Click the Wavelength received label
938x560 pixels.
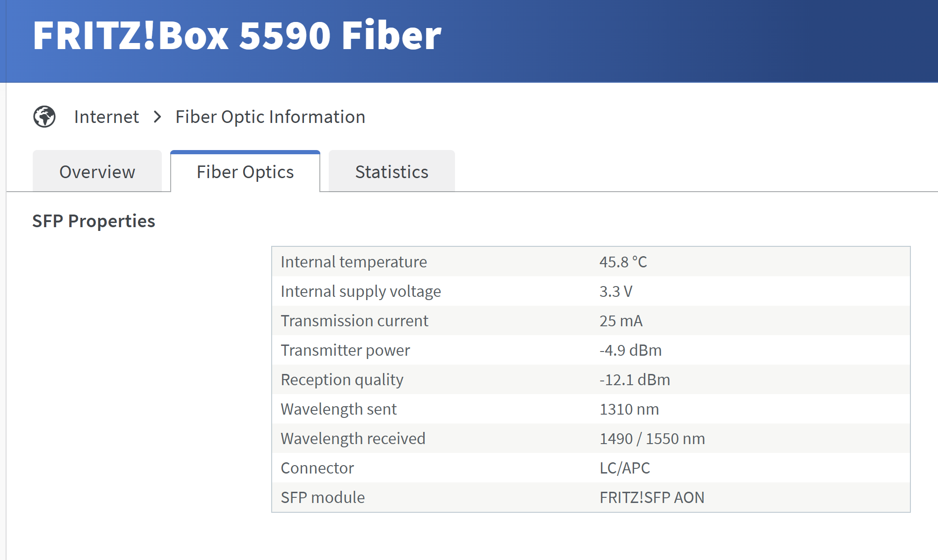(x=353, y=438)
